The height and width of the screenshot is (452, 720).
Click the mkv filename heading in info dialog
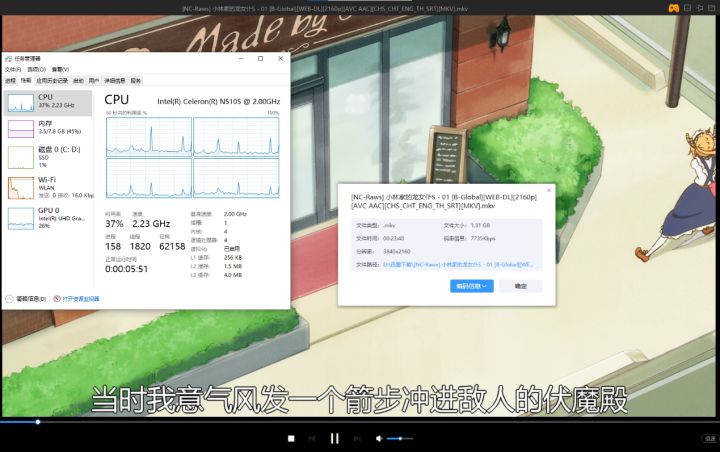444,201
